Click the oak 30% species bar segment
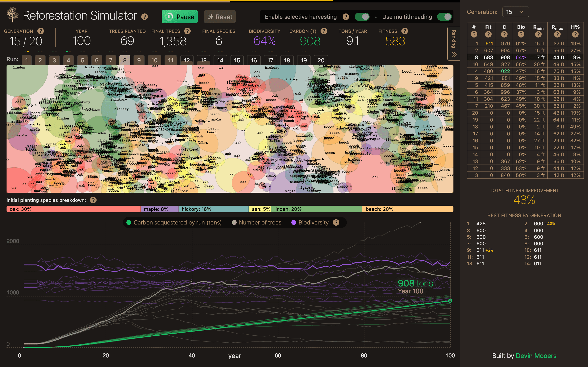Screen dimensions: 588x367 tap(73, 209)
